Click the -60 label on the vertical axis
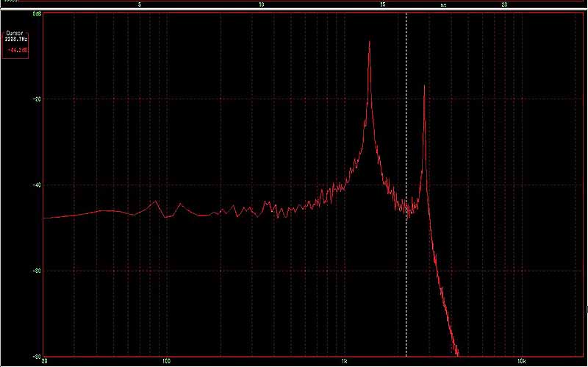This screenshot has width=588, height=367. [x=36, y=271]
